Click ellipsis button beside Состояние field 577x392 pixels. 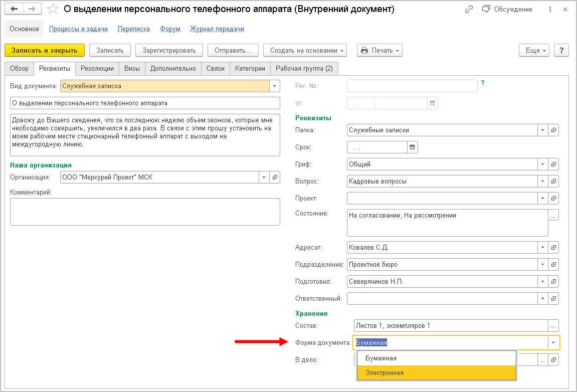[x=553, y=216]
